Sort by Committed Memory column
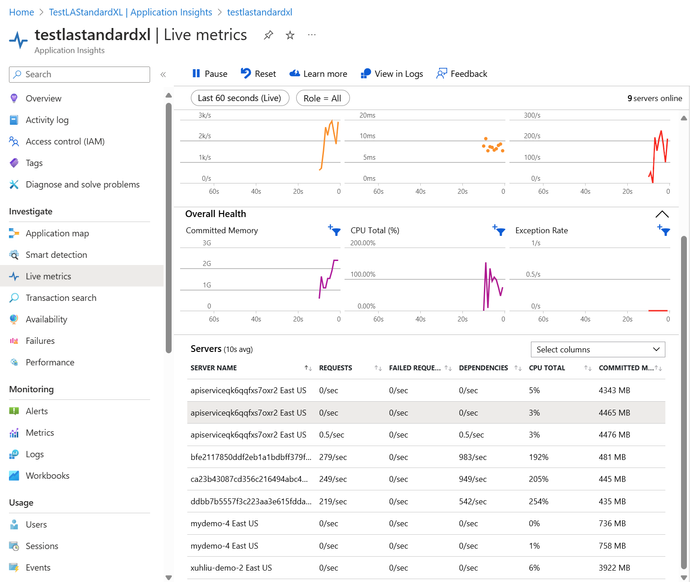690x582 pixels. click(658, 368)
